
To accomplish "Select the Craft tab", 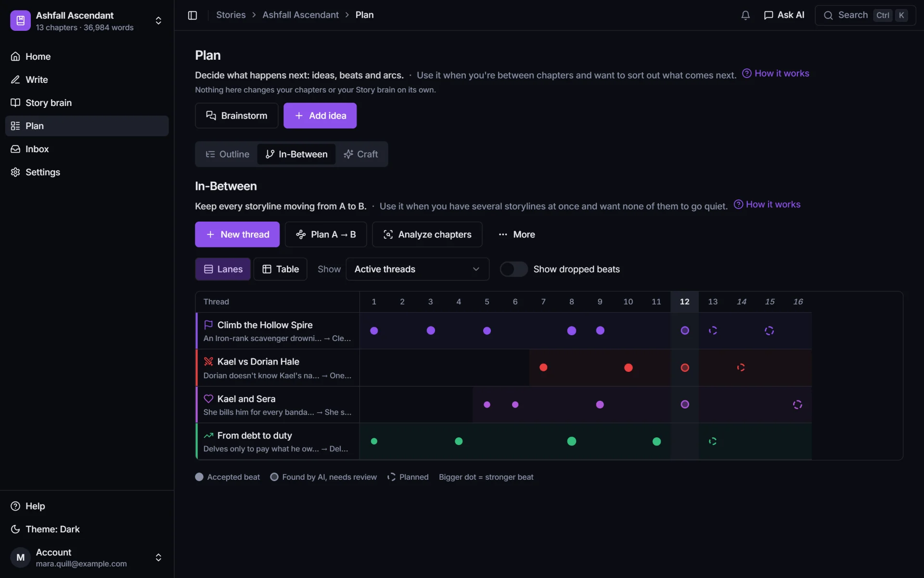I will pyautogui.click(x=361, y=154).
